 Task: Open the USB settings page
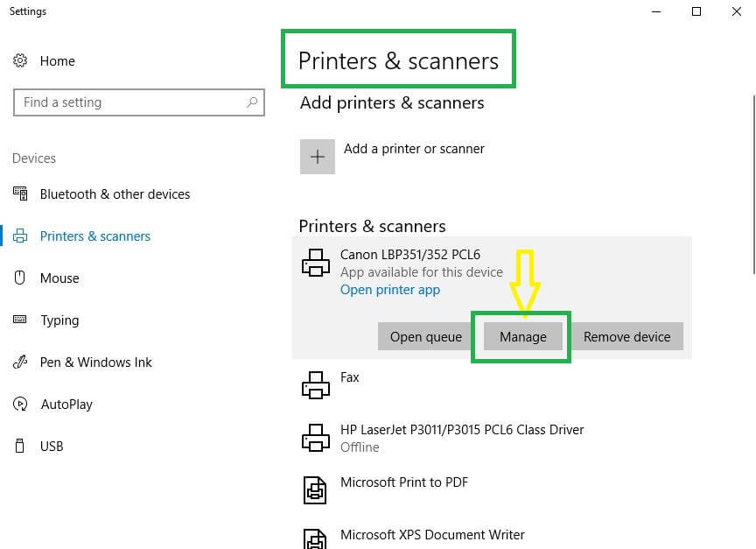(52, 447)
